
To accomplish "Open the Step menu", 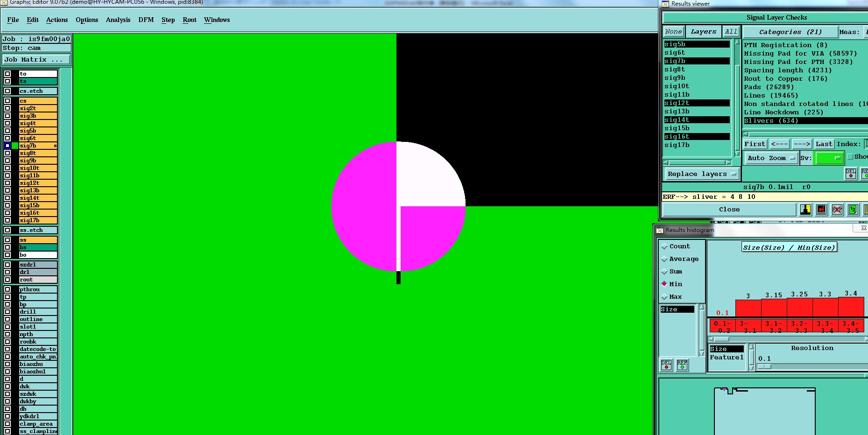I will (x=168, y=20).
